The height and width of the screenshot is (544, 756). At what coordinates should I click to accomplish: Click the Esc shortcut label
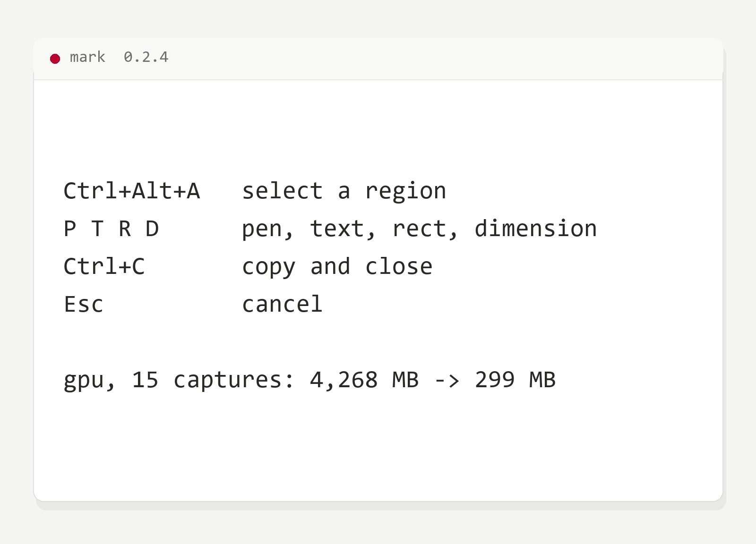pyautogui.click(x=84, y=304)
